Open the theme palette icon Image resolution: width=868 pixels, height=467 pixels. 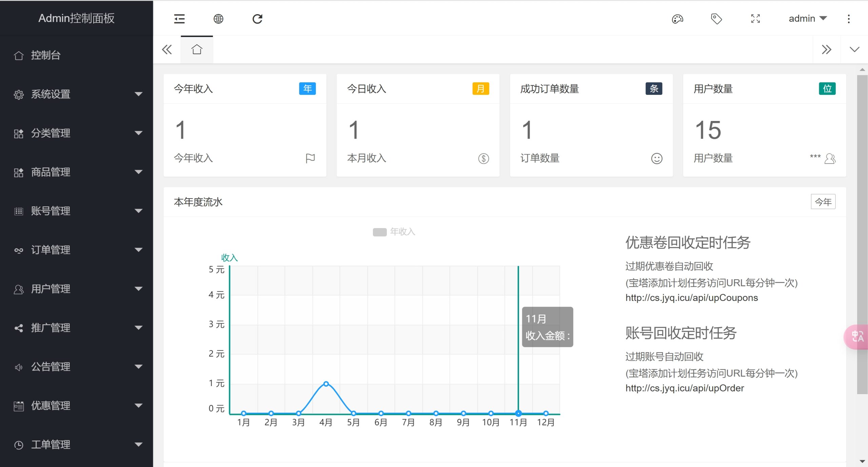(677, 19)
